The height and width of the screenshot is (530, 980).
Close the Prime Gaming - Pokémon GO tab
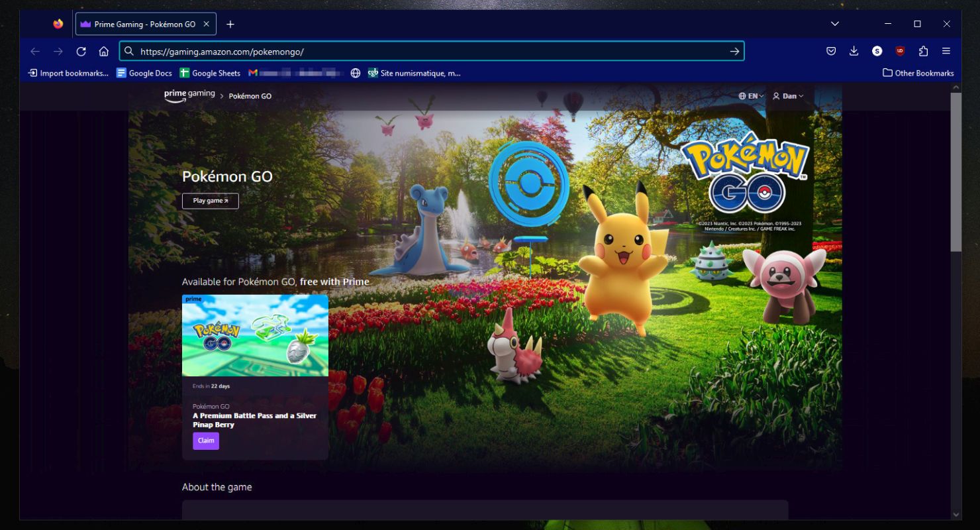(x=207, y=24)
